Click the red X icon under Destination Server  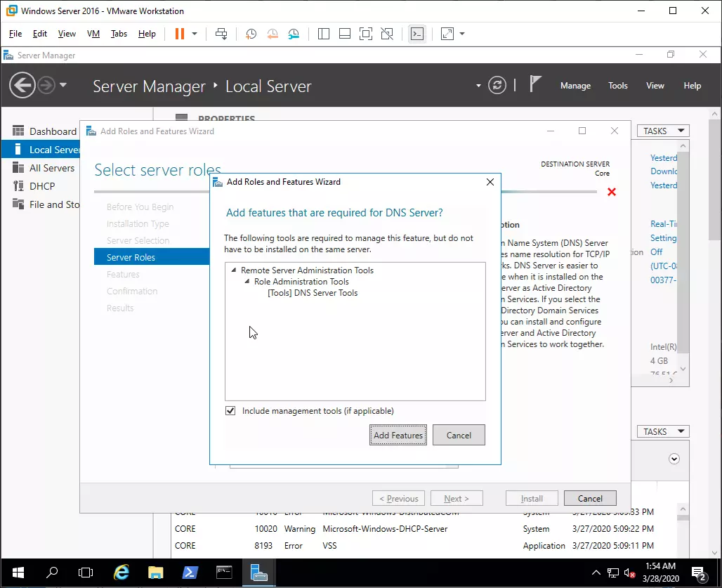tap(612, 192)
